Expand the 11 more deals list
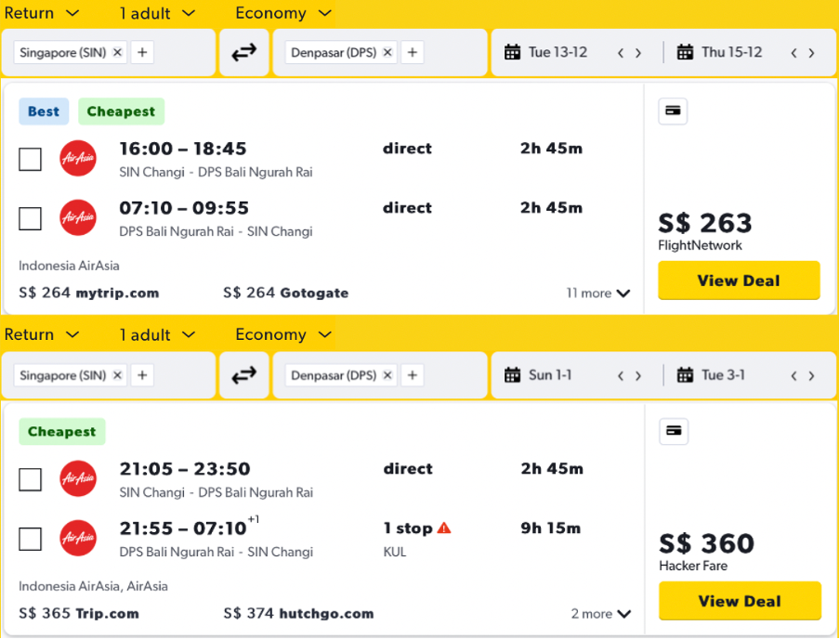Image resolution: width=840 pixels, height=639 pixels. [598, 293]
